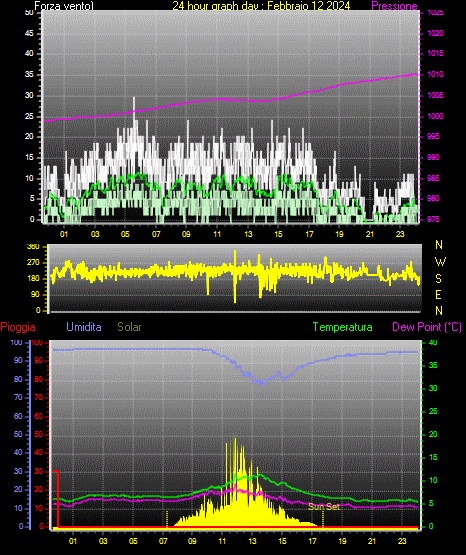Click the red Pioggia legend label
Viewport: 466px width, 555px height.
point(18,327)
